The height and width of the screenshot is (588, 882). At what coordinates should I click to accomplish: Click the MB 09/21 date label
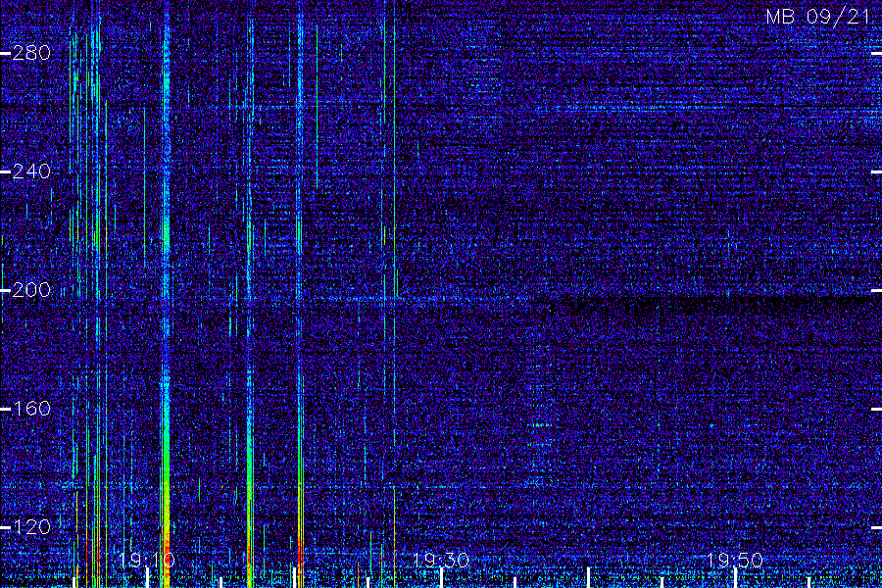pyautogui.click(x=818, y=17)
